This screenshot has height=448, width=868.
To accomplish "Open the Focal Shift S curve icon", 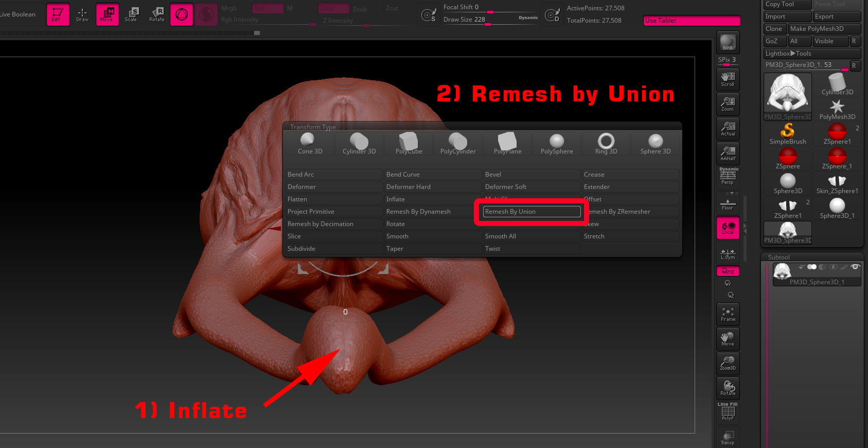I will coord(429,15).
